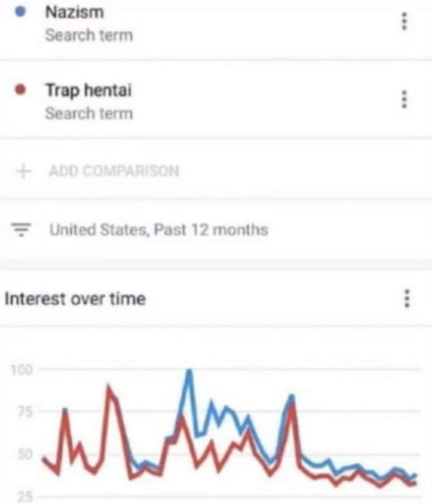
Task: Click 'Search term' subtitle under Nazism
Action: (x=89, y=35)
